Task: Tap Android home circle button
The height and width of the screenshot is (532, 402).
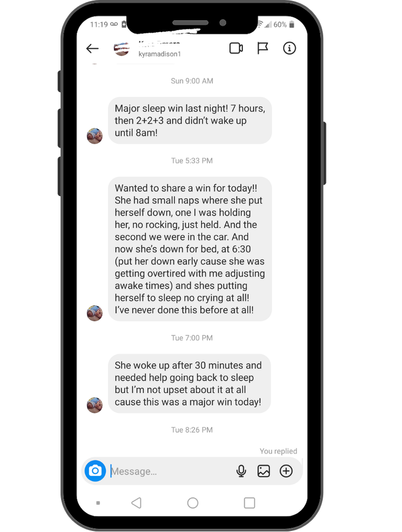Action: 192,503
